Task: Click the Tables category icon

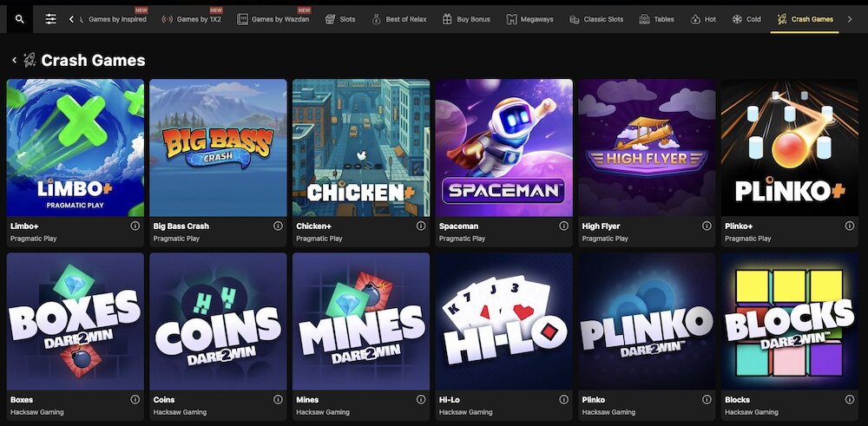Action: [644, 19]
